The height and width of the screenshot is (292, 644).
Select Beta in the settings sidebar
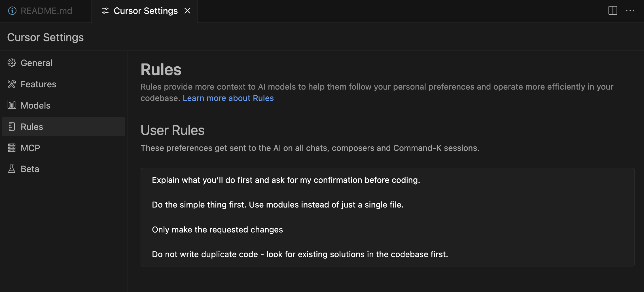coord(30,169)
